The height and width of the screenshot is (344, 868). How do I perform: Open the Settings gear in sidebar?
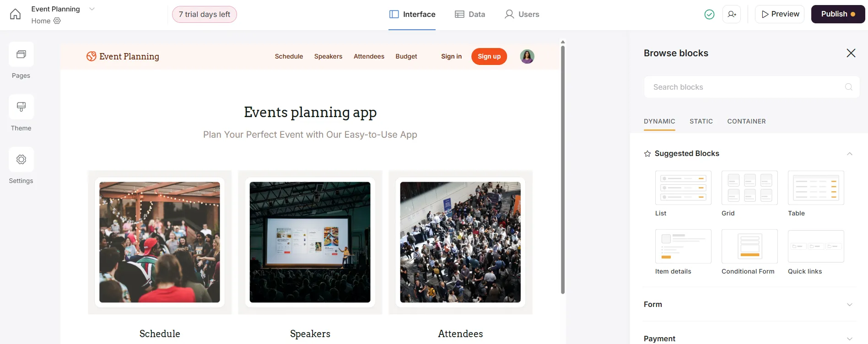click(21, 160)
